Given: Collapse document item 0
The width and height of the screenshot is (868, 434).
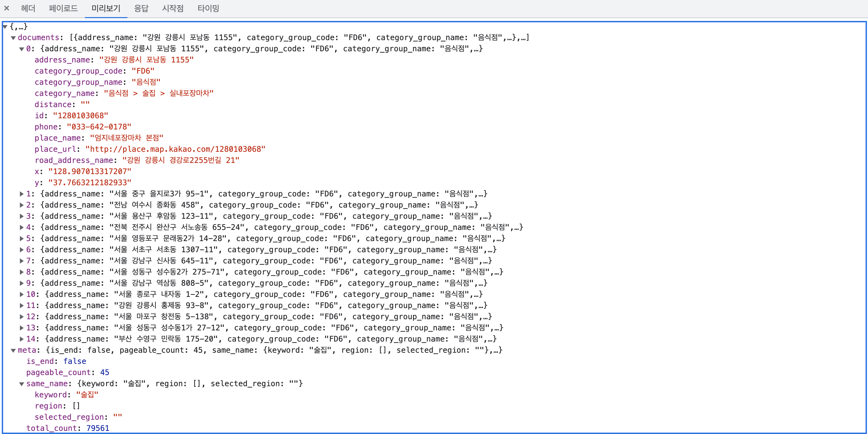Looking at the screenshot, I should pyautogui.click(x=22, y=49).
